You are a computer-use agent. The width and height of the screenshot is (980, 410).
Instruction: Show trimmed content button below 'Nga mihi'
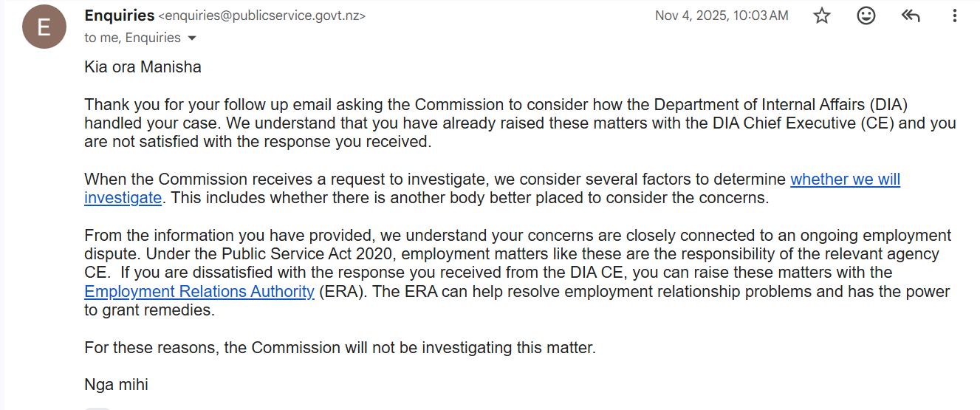[97, 407]
